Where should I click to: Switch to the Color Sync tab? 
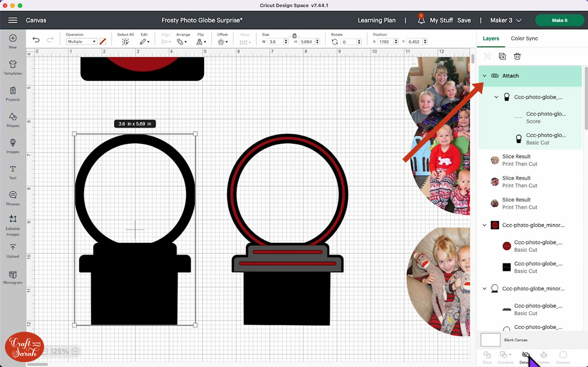(x=524, y=38)
